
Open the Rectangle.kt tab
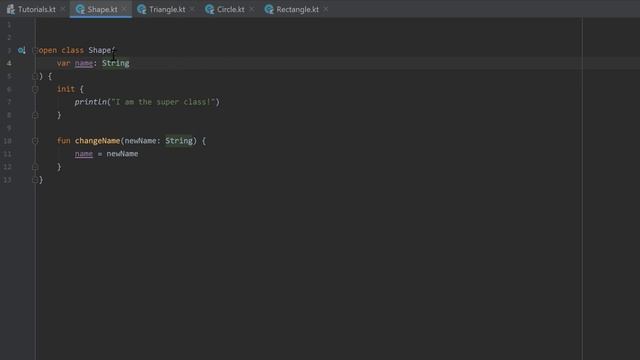tap(297, 9)
